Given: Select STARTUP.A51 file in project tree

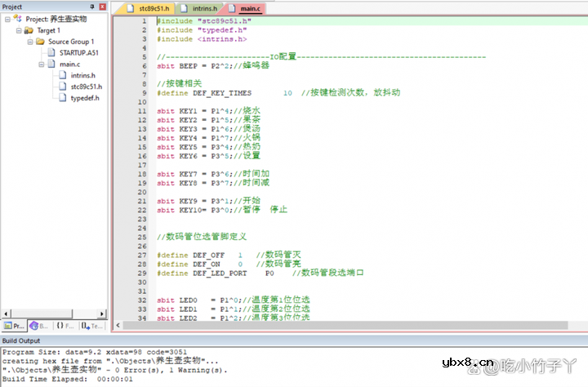Looking at the screenshot, I should point(78,53).
